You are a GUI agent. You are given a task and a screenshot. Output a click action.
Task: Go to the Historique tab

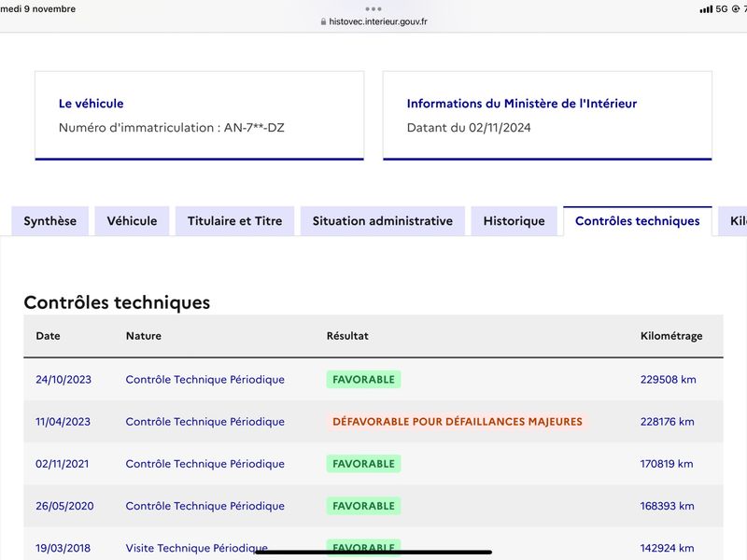pos(514,221)
